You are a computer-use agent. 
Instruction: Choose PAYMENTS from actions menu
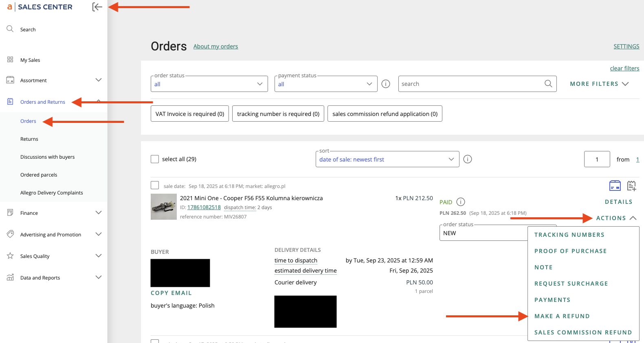[x=552, y=300]
